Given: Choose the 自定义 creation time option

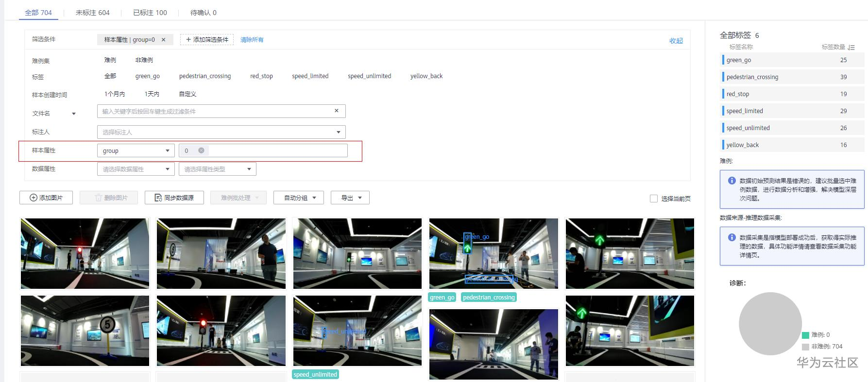Looking at the screenshot, I should pyautogui.click(x=187, y=94).
